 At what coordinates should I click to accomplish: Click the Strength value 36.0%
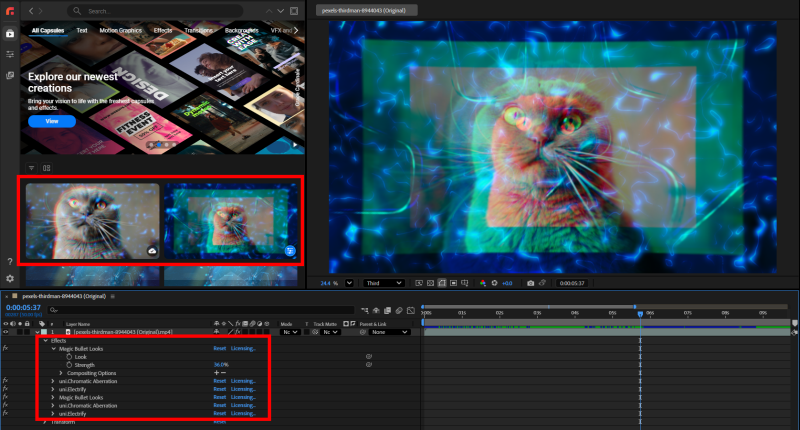[x=221, y=365]
